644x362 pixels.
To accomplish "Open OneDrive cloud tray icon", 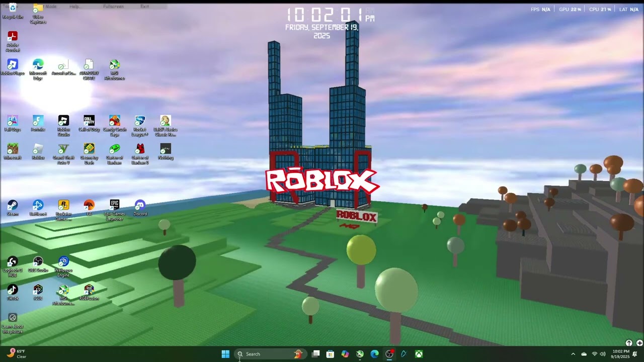I will pos(584,354).
